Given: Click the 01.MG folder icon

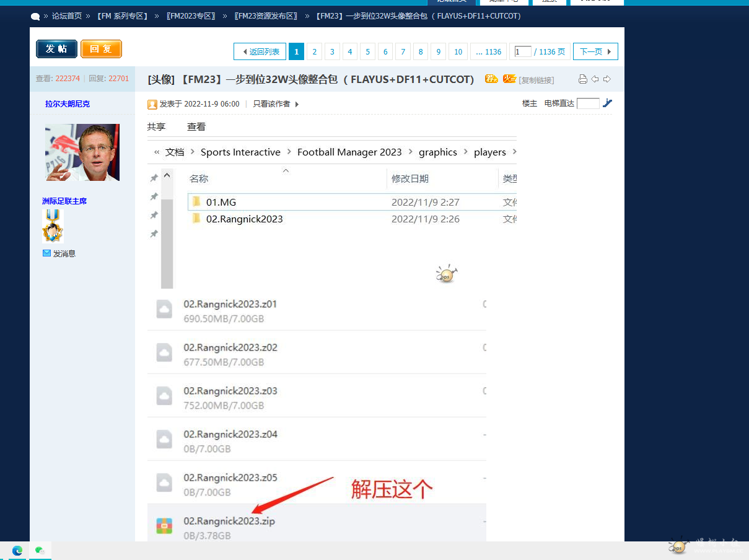Looking at the screenshot, I should pyautogui.click(x=196, y=202).
